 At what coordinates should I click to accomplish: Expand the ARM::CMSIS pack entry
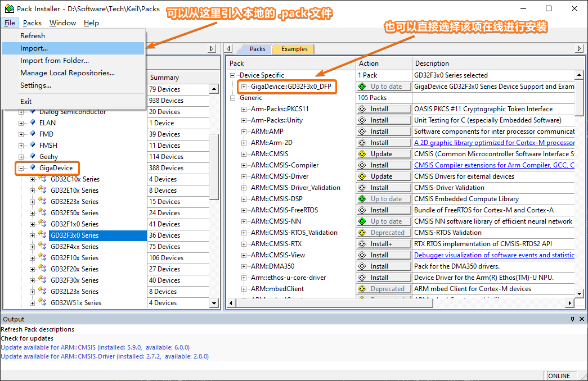click(x=244, y=154)
